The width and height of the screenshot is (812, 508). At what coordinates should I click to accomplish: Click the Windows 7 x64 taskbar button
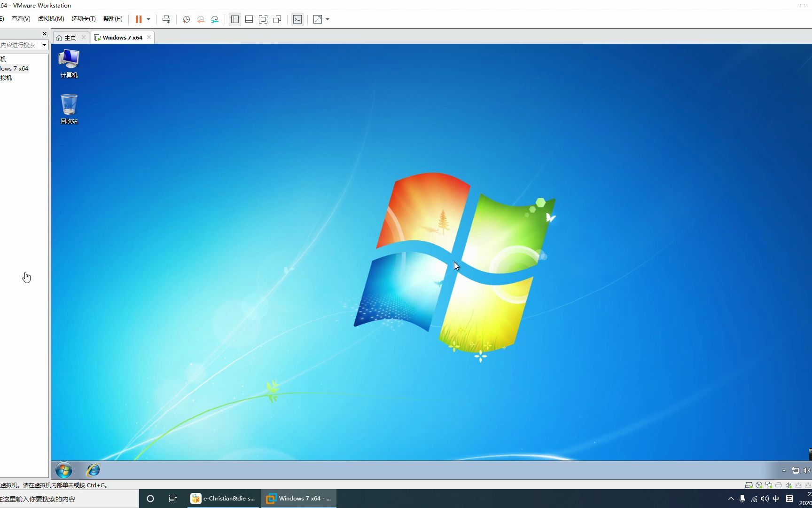click(299, 499)
